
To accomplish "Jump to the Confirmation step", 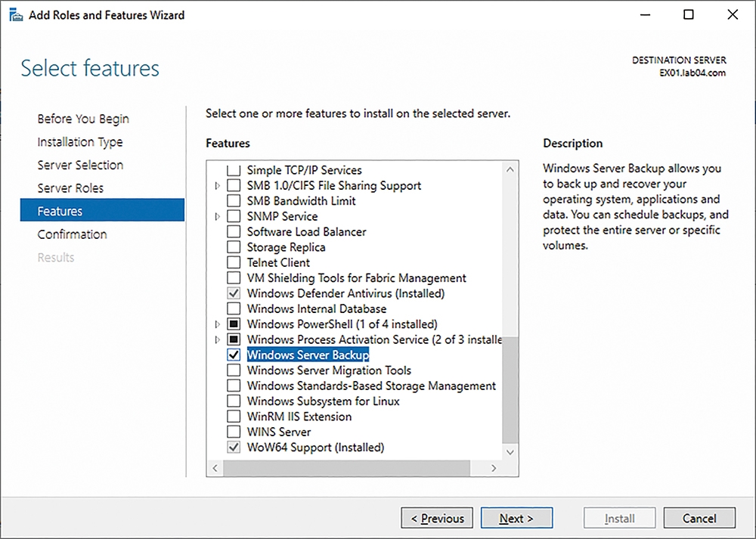I will (x=72, y=234).
